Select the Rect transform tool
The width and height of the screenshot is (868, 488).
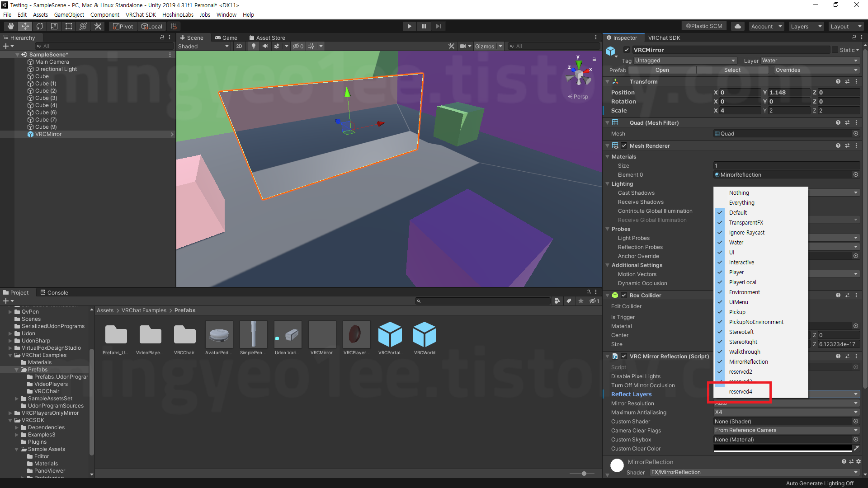(69, 26)
